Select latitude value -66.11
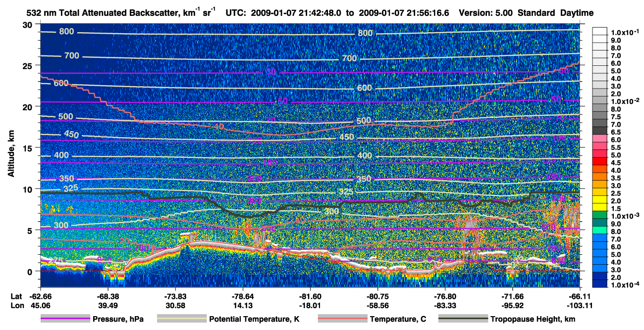 click(x=580, y=296)
